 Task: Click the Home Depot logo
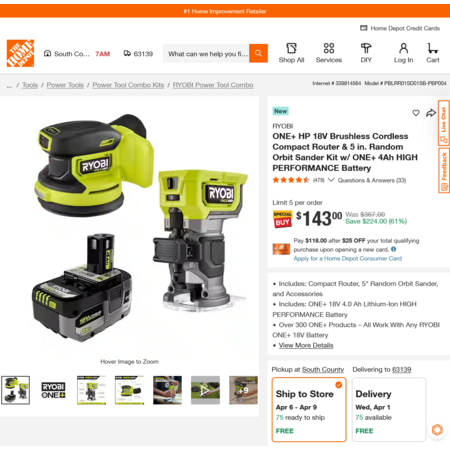(x=20, y=53)
